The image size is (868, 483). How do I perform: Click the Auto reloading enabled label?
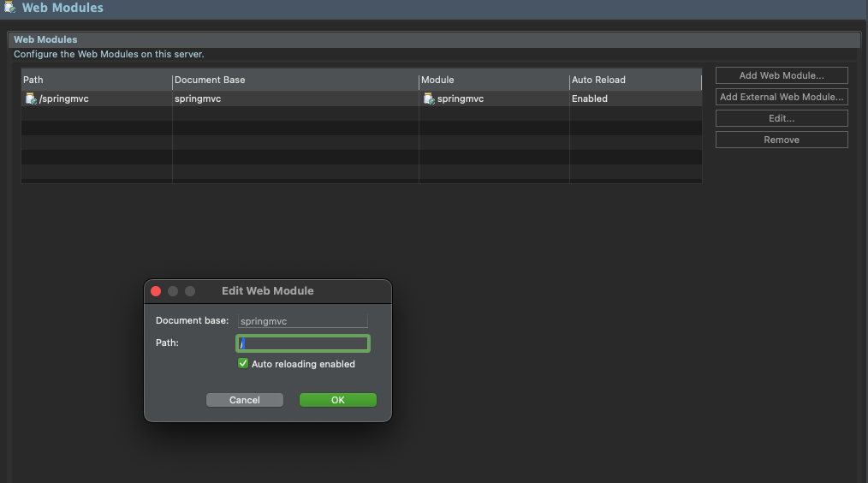303,364
